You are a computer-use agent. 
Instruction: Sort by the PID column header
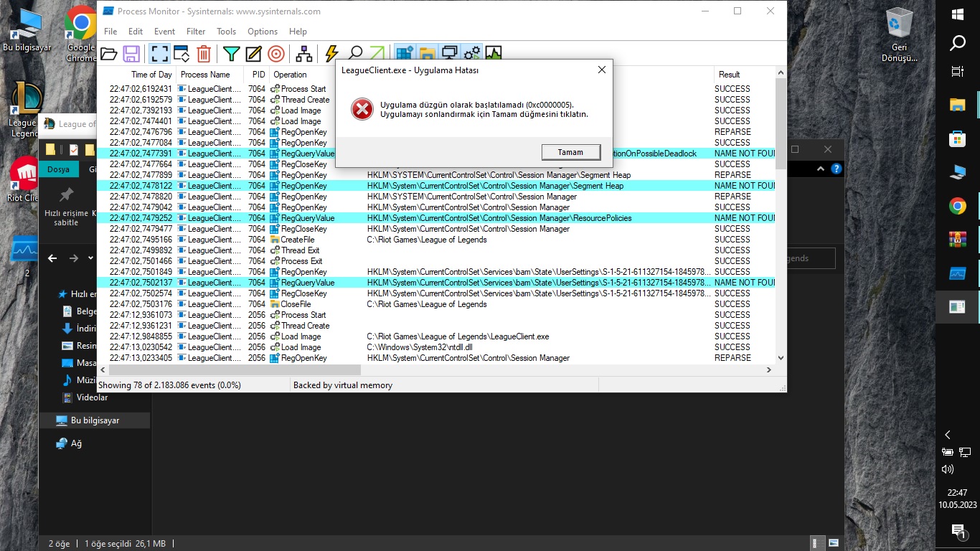258,75
